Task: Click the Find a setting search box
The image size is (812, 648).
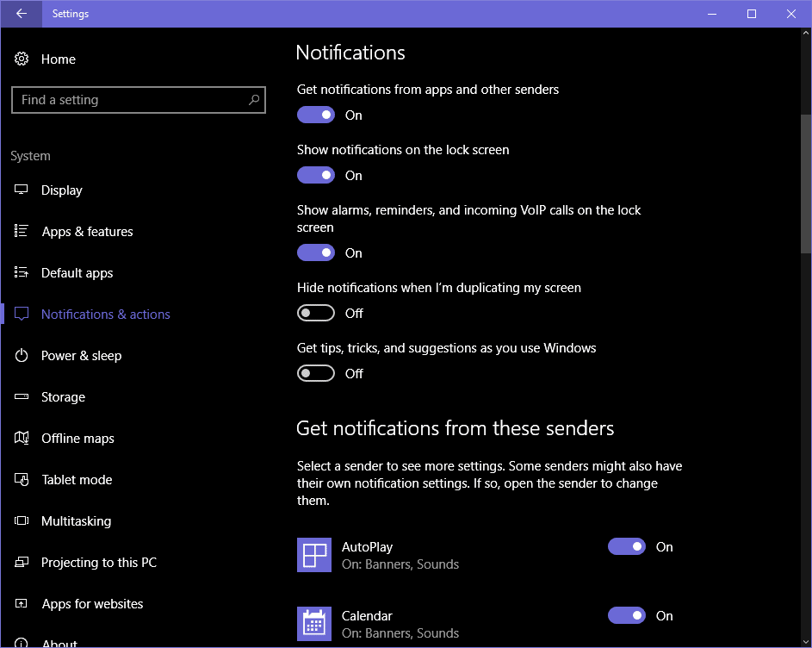Action: coord(139,99)
